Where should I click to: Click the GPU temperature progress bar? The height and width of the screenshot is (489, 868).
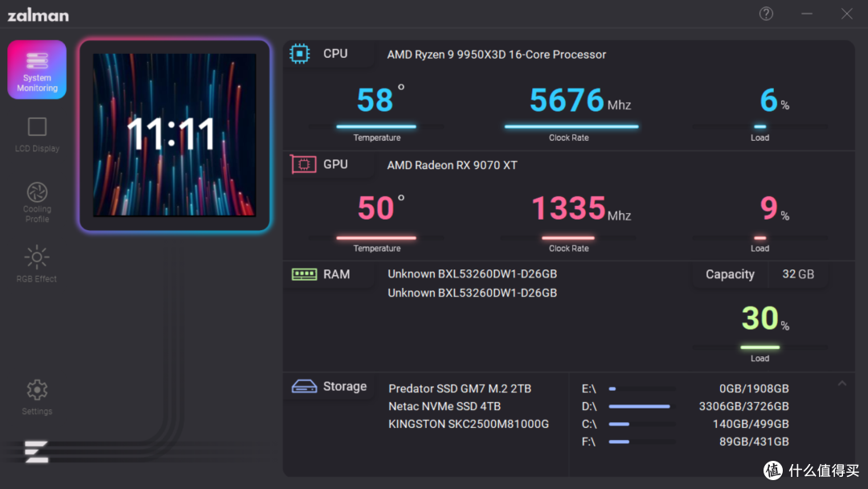376,237
